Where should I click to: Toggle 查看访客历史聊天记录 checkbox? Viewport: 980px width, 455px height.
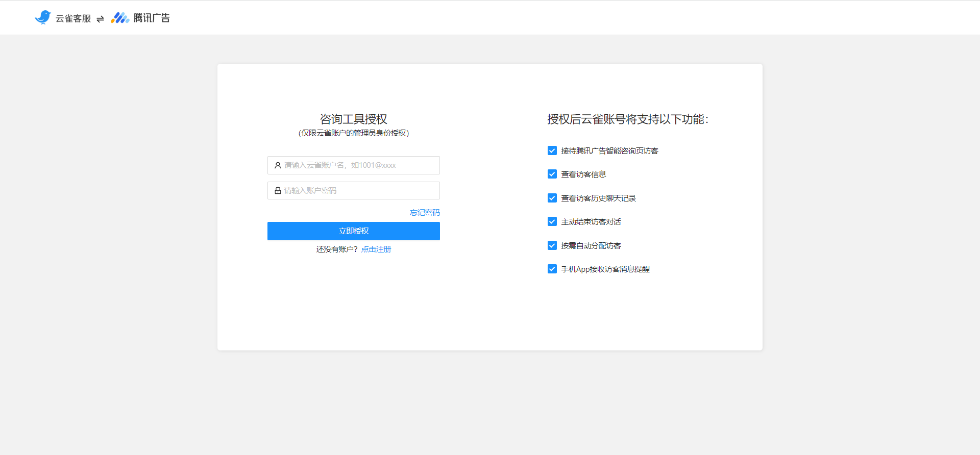pyautogui.click(x=552, y=198)
